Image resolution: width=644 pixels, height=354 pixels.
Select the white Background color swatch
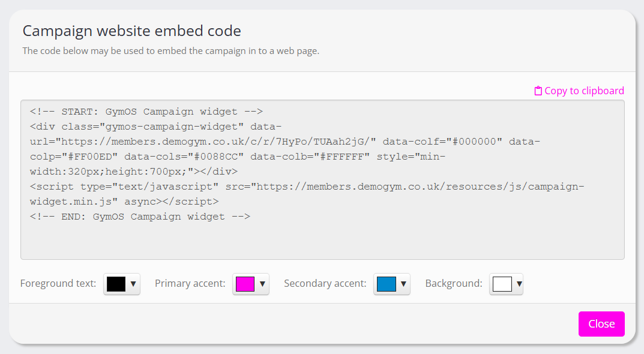pyautogui.click(x=502, y=284)
